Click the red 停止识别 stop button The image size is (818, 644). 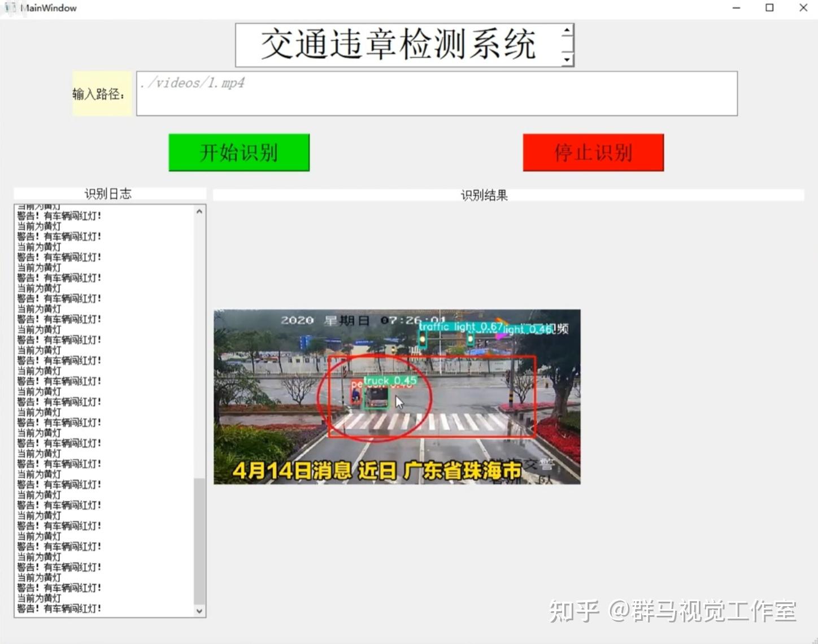(593, 153)
